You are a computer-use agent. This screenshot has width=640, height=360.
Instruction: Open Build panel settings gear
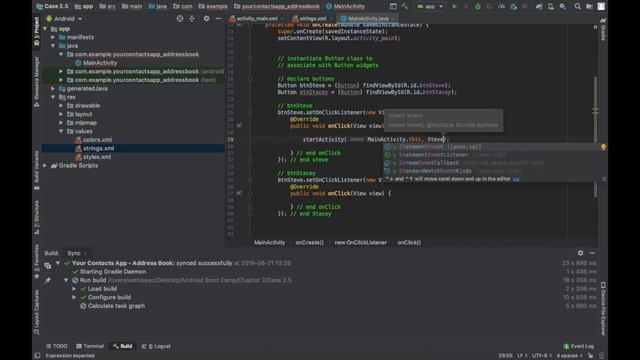click(x=580, y=253)
